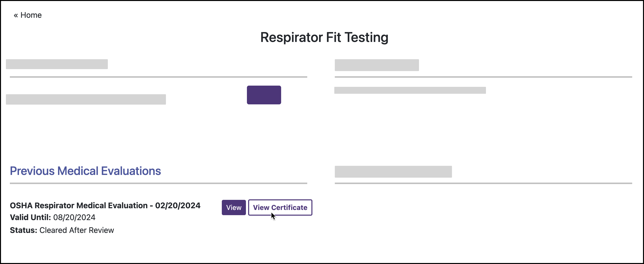The height and width of the screenshot is (264, 644).
Task: Click the « Home back link
Action: tap(27, 15)
